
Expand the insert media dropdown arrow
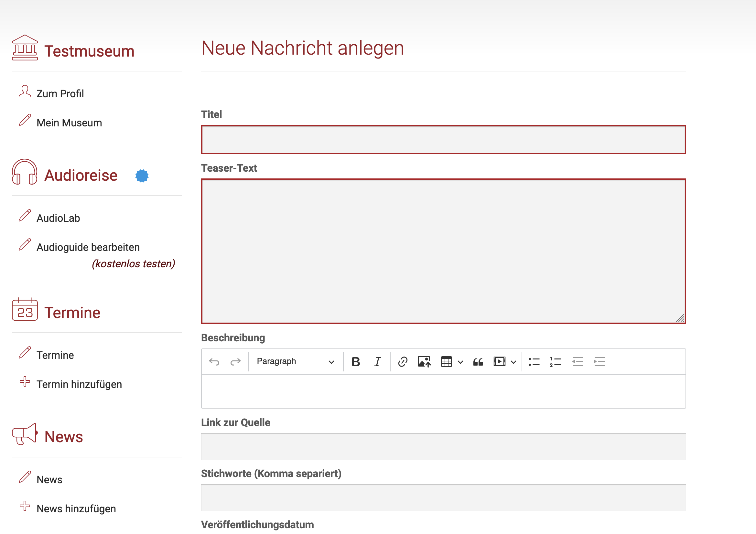point(513,362)
